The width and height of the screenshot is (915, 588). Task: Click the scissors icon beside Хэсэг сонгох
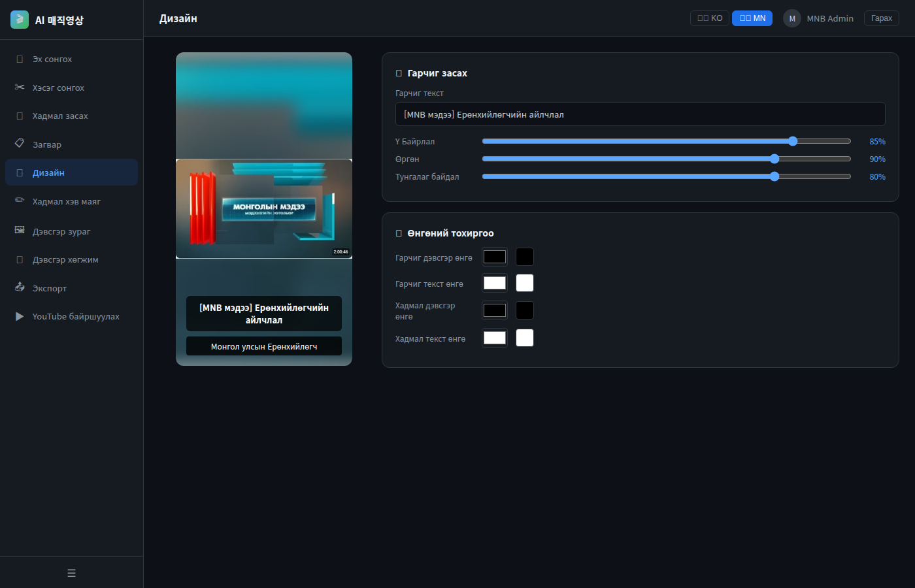click(20, 87)
